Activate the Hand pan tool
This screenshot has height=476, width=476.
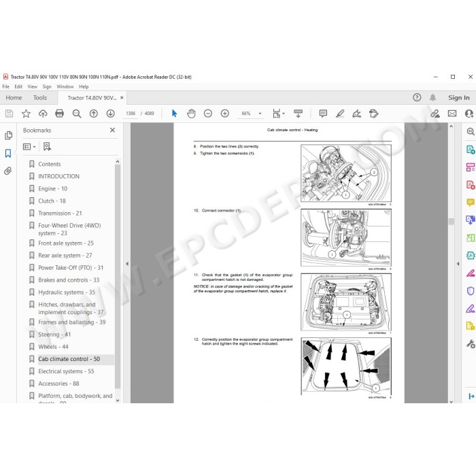click(191, 114)
